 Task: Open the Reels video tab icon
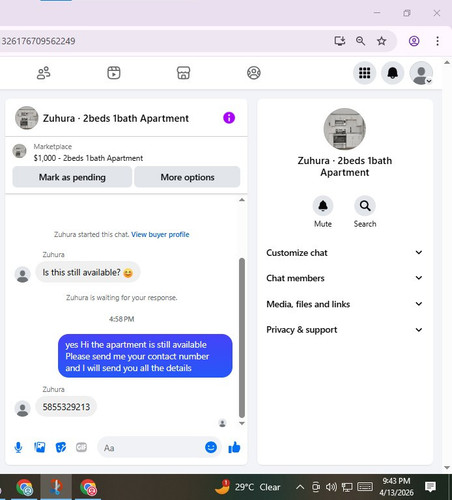pos(114,73)
